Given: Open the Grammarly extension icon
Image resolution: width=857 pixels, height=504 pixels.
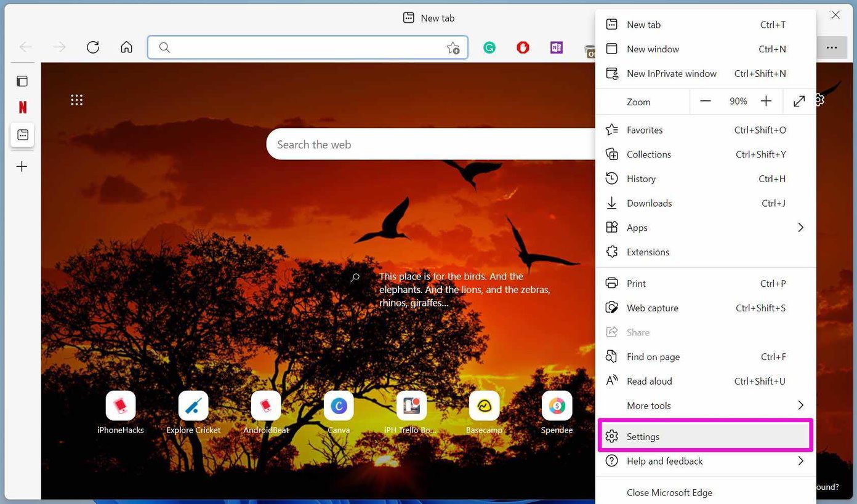Looking at the screenshot, I should [489, 47].
